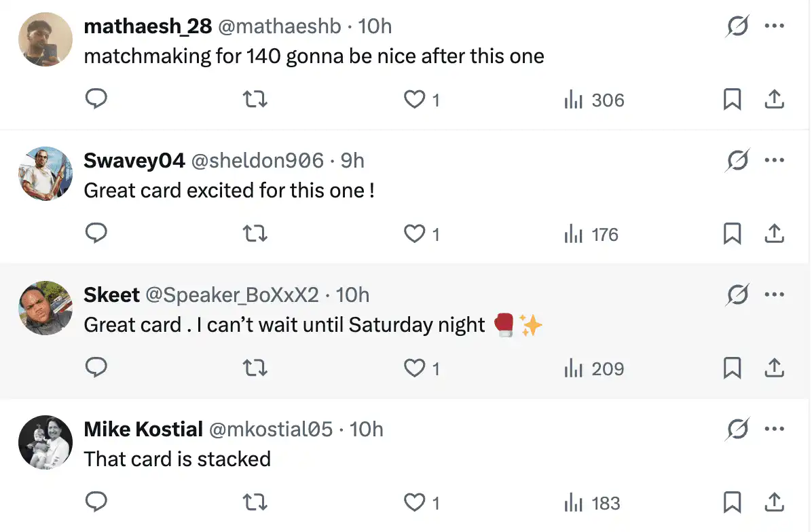Repost Mike Kostial's stacked card tweet

255,503
